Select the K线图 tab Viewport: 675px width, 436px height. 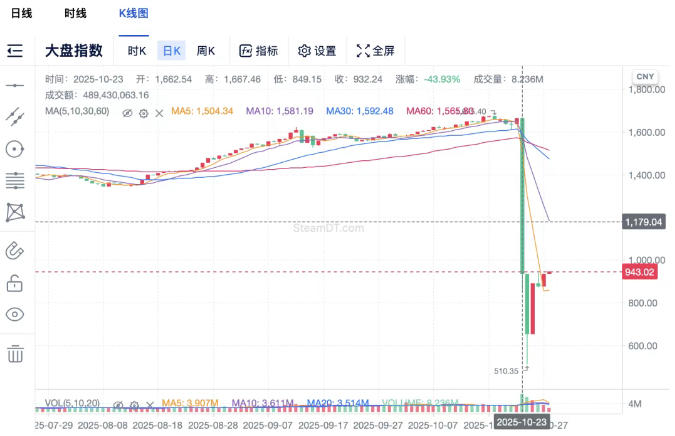(134, 13)
